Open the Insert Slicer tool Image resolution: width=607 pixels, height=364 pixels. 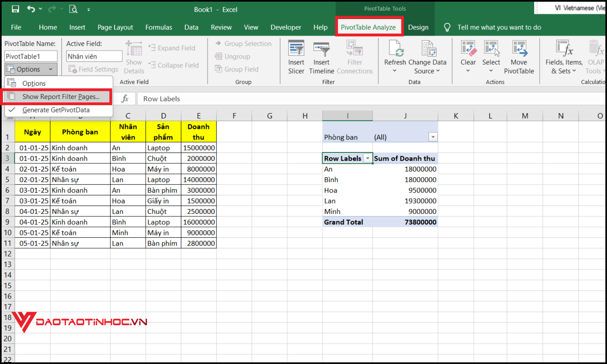296,57
